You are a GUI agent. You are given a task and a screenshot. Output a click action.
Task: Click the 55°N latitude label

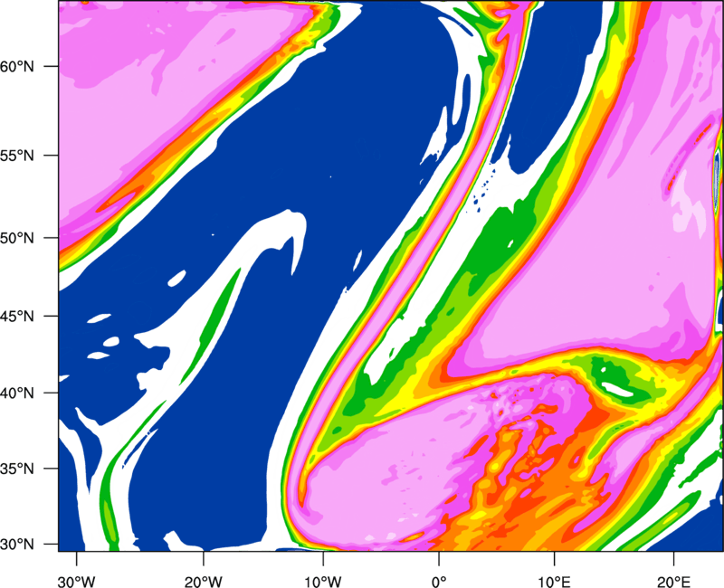pos(17,156)
